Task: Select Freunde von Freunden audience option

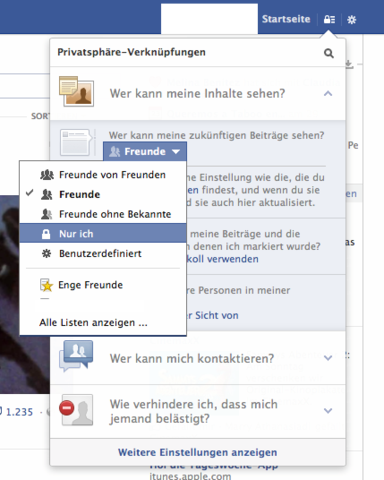Action: pos(103,175)
